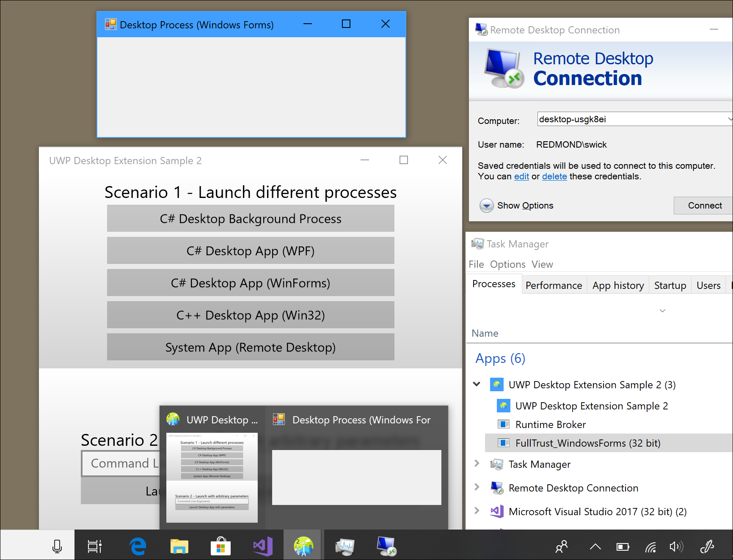This screenshot has height=560, width=733.
Task: Switch to the Performance tab in Task Manager
Action: click(554, 285)
